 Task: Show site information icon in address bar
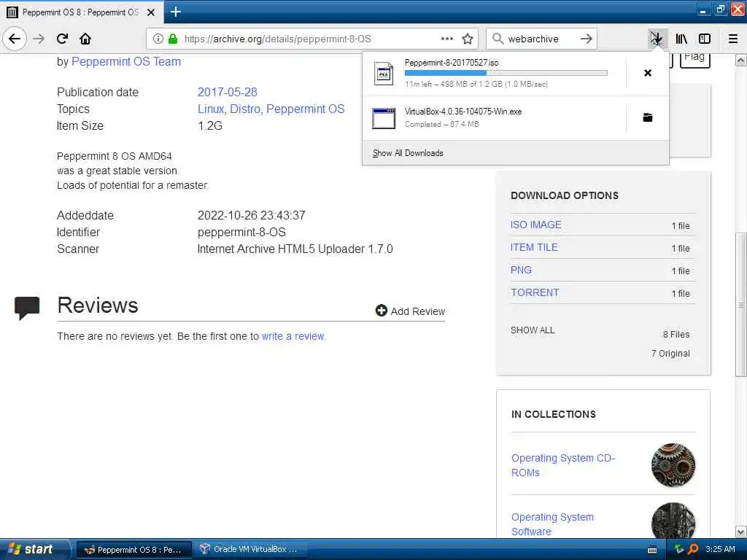[x=158, y=39]
